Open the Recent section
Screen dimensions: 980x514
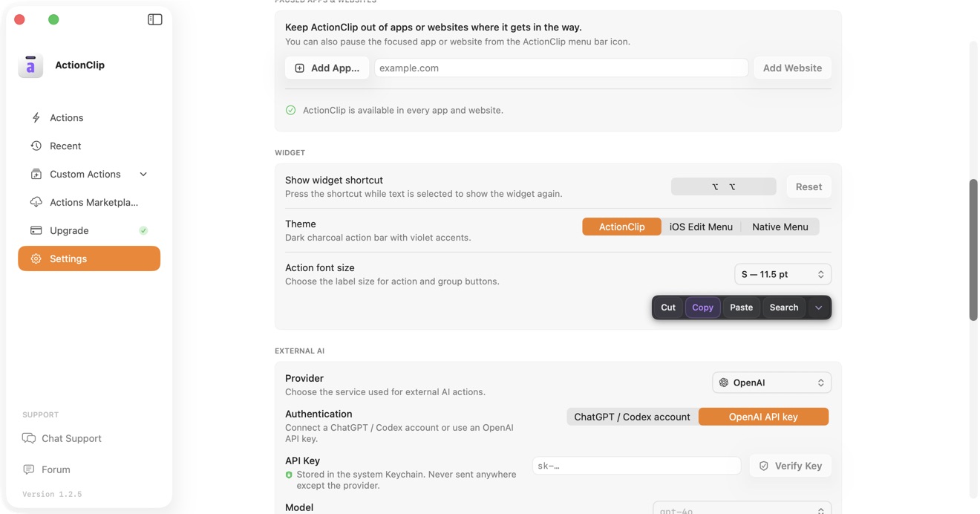point(89,146)
